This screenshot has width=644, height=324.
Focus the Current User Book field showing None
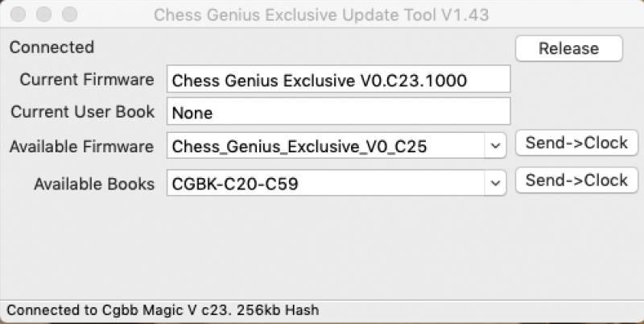point(338,112)
